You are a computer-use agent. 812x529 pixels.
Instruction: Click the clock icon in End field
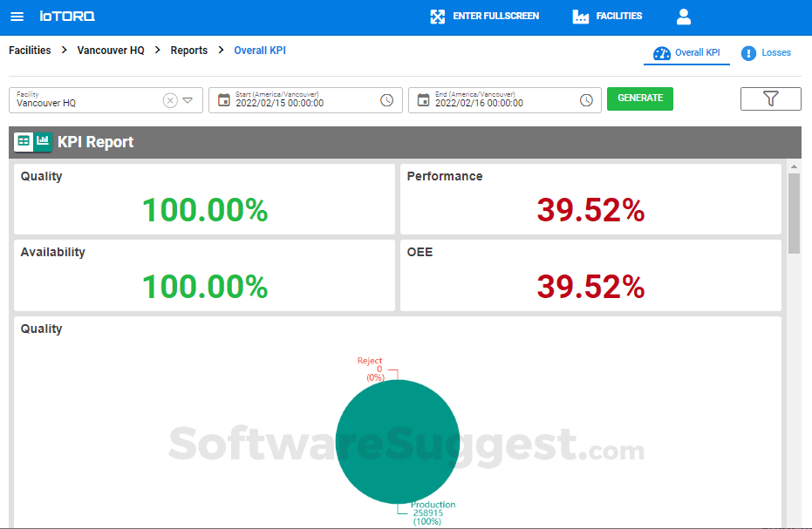(x=585, y=99)
